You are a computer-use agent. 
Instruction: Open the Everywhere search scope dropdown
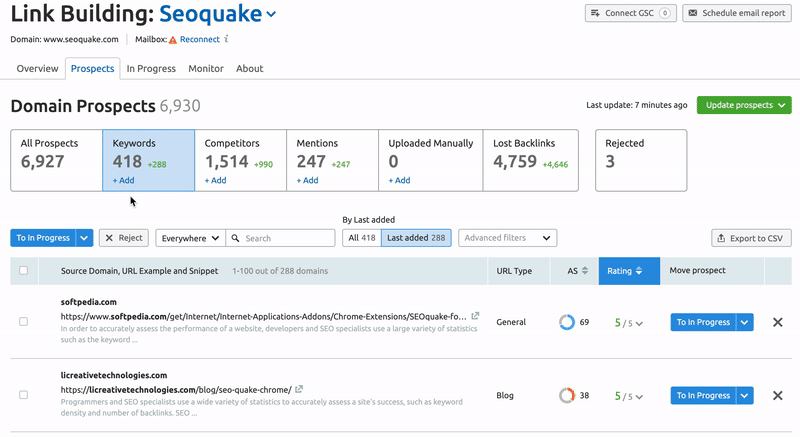[190, 238]
